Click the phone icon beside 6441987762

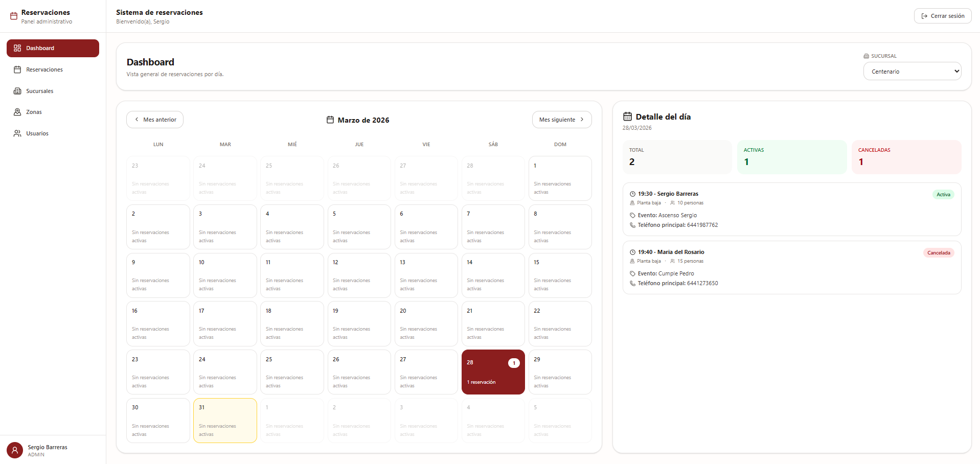click(x=633, y=225)
